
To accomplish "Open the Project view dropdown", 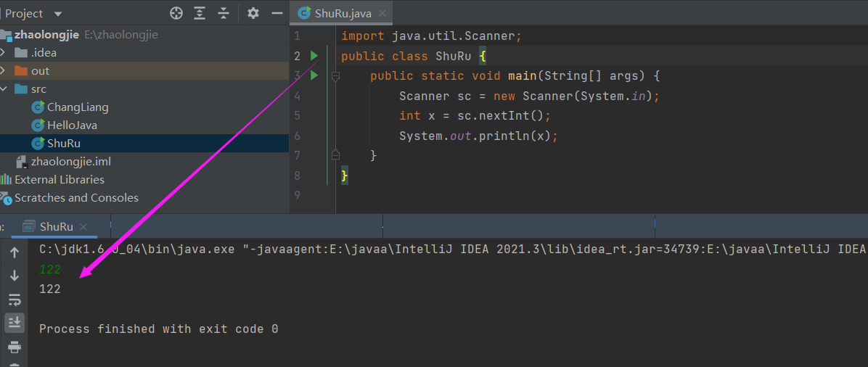I will coord(59,13).
